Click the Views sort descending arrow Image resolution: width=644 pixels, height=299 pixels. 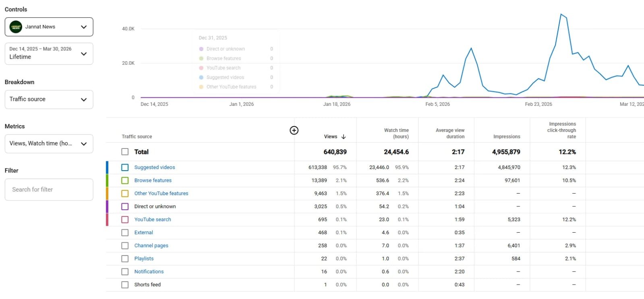coord(344,137)
